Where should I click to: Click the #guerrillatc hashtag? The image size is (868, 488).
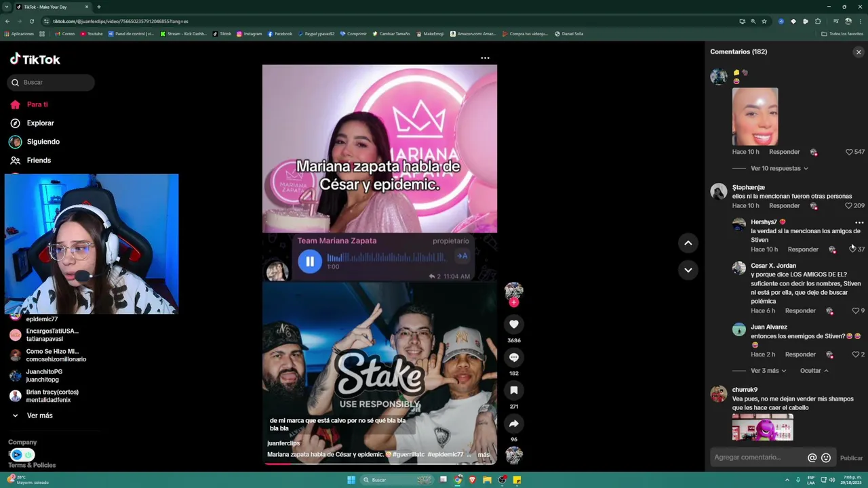tap(408, 455)
